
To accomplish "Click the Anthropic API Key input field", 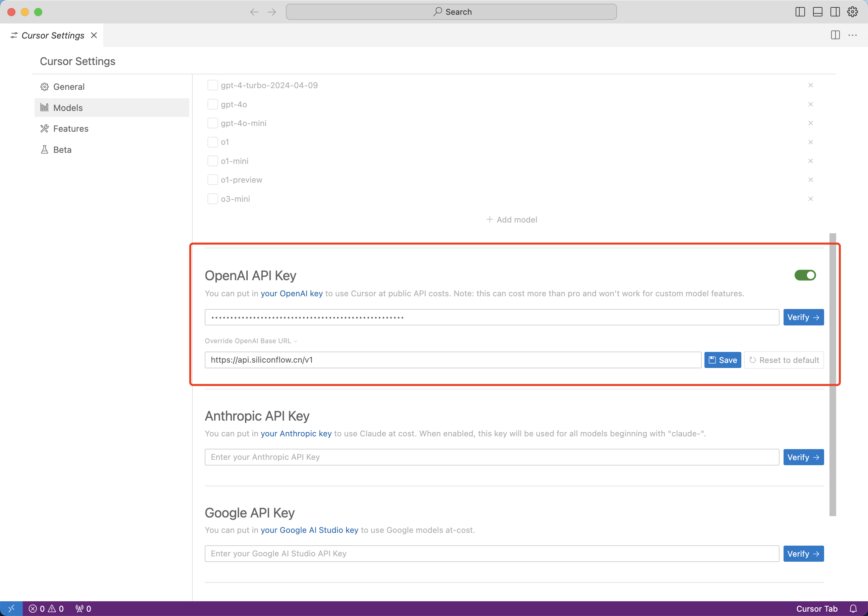I will pos(492,457).
